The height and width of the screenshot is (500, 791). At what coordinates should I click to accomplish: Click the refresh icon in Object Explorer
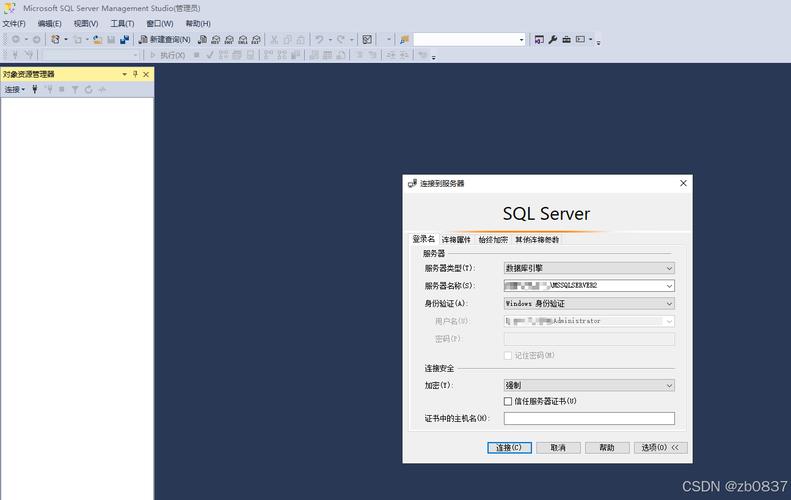point(89,89)
